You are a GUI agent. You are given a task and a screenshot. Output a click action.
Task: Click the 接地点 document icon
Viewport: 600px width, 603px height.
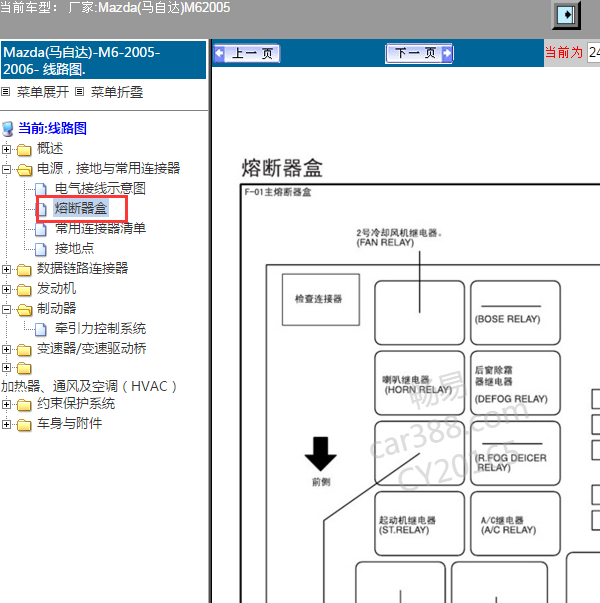pyautogui.click(x=41, y=249)
